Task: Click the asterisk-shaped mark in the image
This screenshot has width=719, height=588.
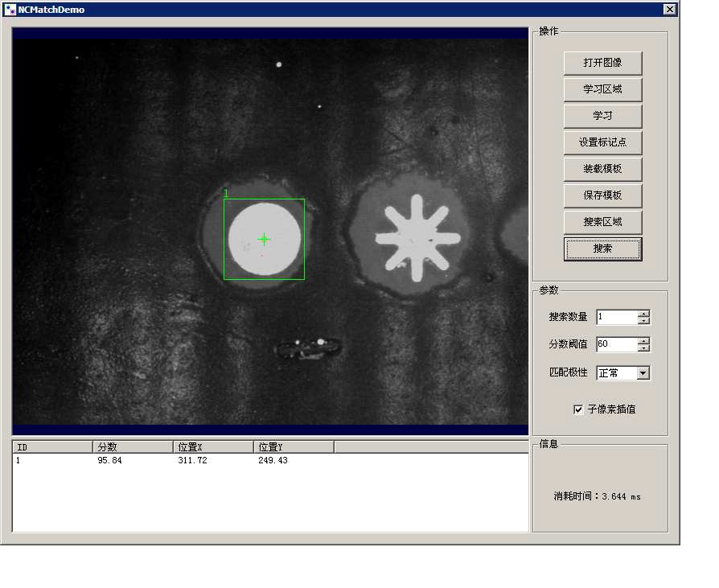Action: click(x=417, y=238)
